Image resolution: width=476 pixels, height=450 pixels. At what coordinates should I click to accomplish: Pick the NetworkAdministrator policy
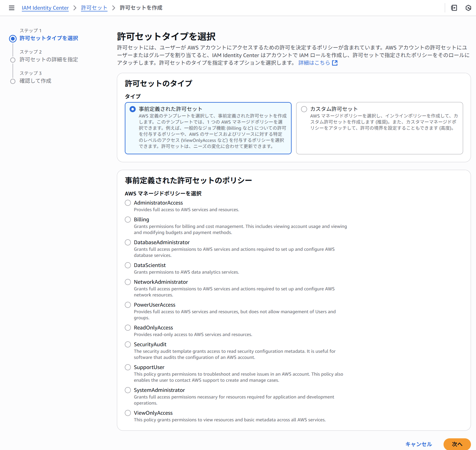point(128,282)
